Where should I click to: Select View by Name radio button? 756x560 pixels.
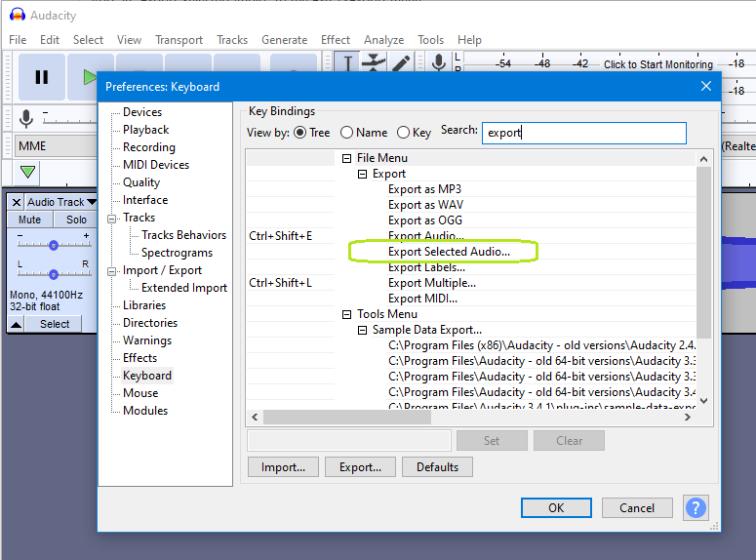pyautogui.click(x=346, y=133)
